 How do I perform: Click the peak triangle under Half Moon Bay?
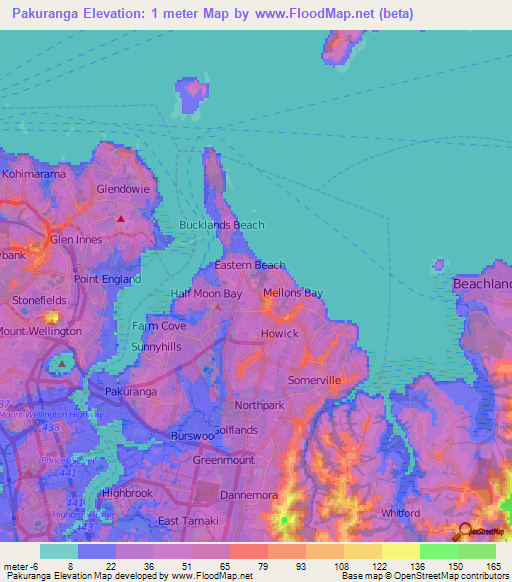[218, 307]
